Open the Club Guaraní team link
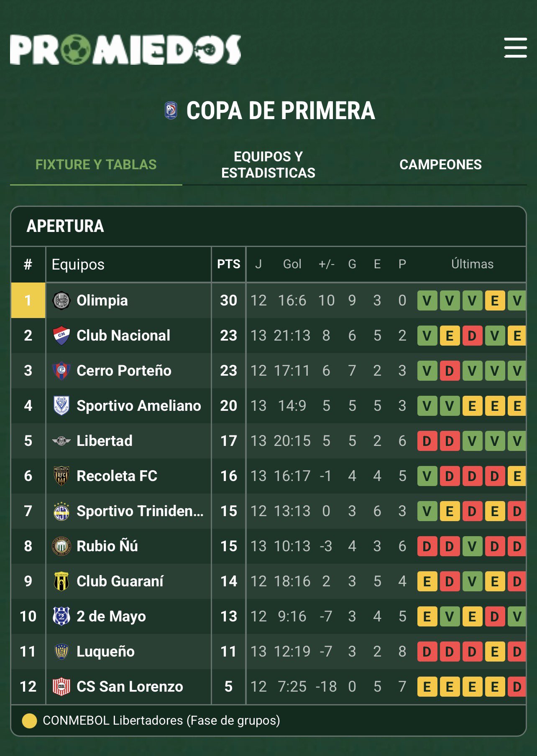Viewport: 537px width, 756px height. tap(120, 581)
